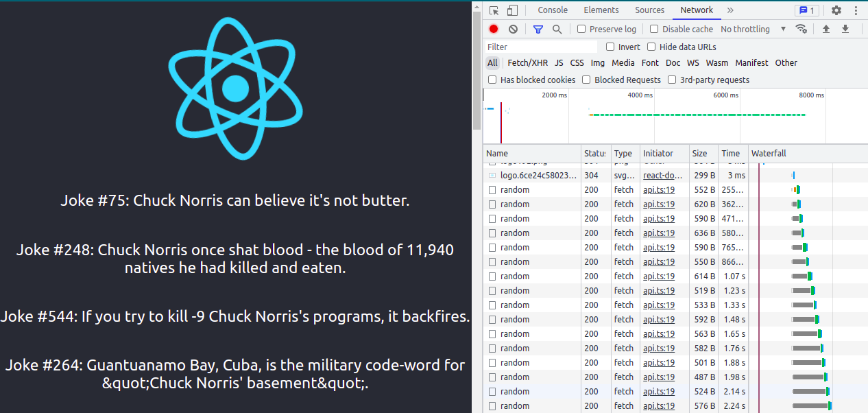Toggle the network filter funnel icon
Viewport: 868px width, 413px height.
point(538,29)
